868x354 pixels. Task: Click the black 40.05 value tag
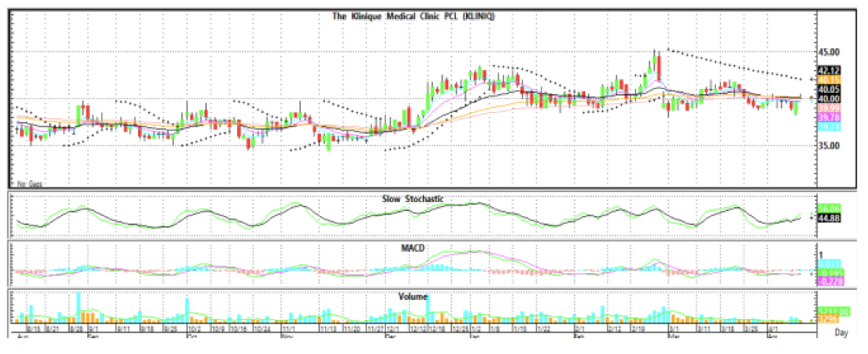829,89
